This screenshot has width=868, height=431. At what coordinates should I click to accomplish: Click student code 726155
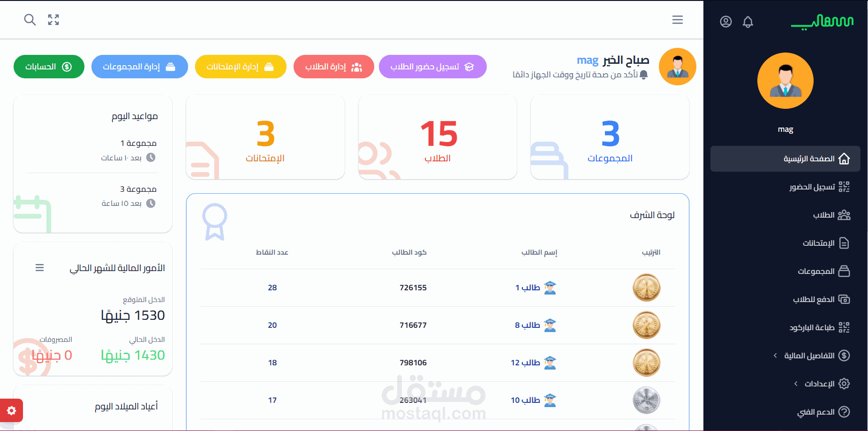click(x=413, y=287)
